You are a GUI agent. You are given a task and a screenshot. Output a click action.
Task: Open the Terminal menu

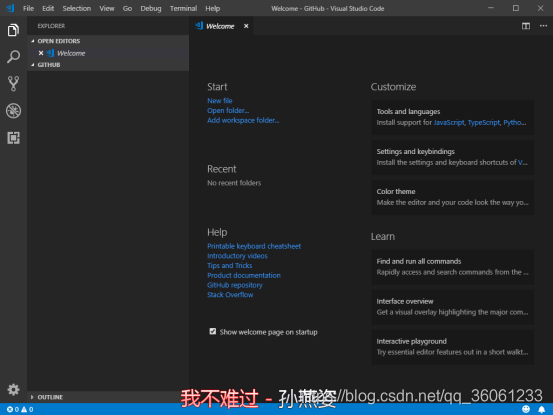(x=183, y=8)
